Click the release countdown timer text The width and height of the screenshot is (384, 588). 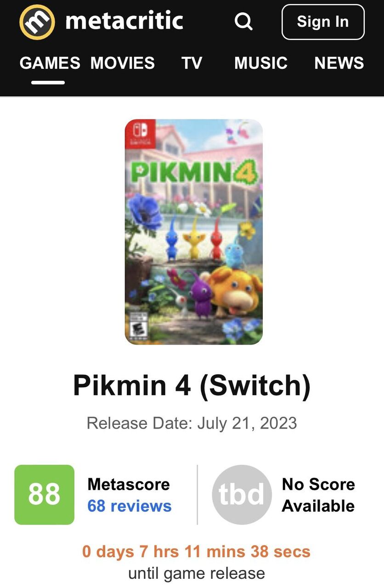coord(197,552)
